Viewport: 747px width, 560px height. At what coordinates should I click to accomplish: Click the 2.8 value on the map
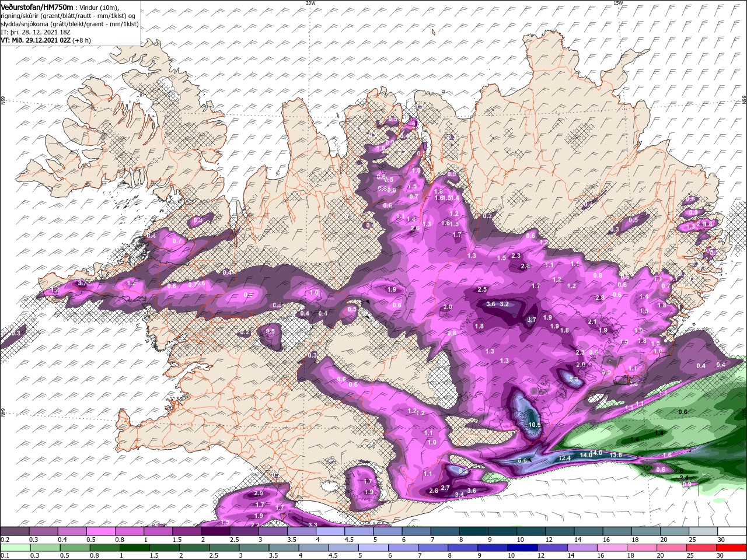tap(599, 298)
